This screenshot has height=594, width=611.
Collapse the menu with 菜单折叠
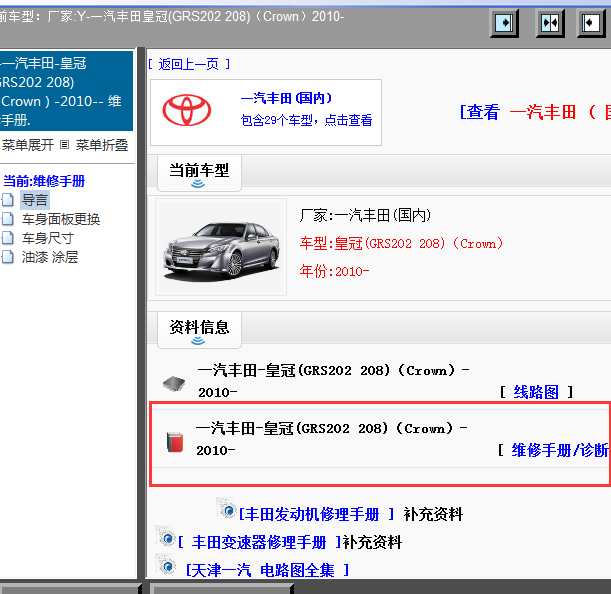(102, 145)
